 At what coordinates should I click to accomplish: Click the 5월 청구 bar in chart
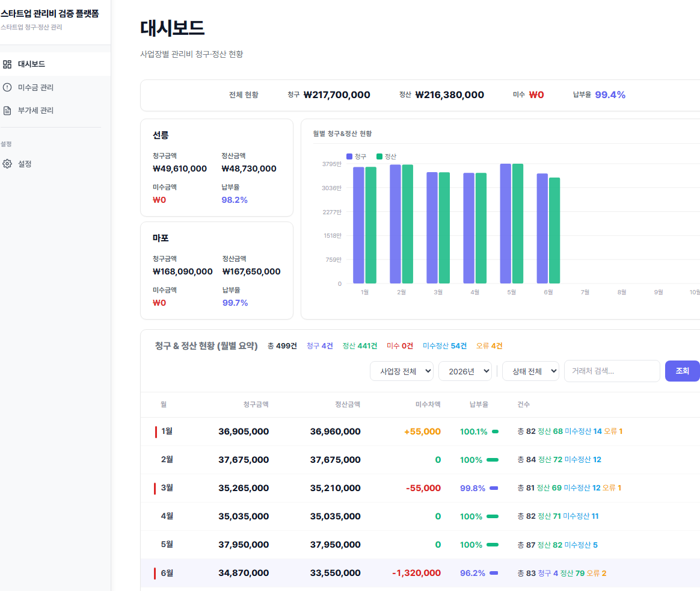click(505, 223)
